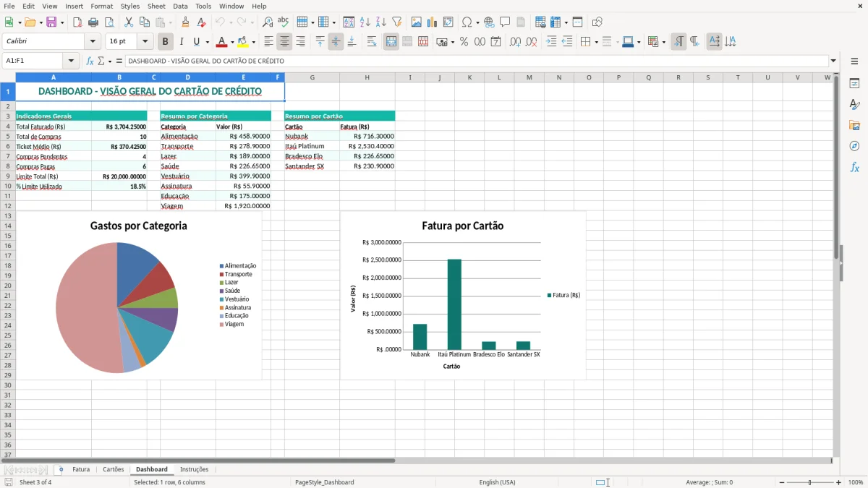Apply the yellow background color swatch
This screenshot has height=488, width=868.
point(242,42)
